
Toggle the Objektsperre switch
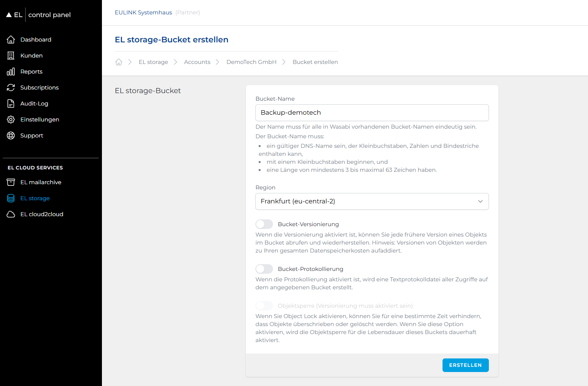pyautogui.click(x=264, y=306)
